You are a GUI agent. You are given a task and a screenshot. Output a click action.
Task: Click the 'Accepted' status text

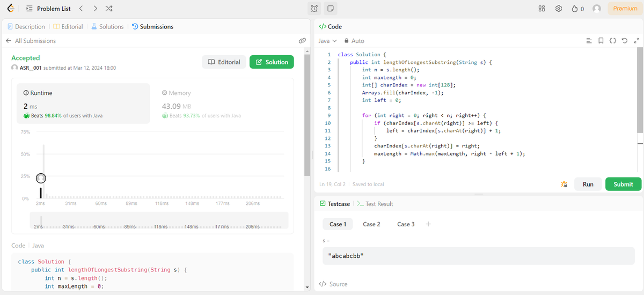[26, 58]
